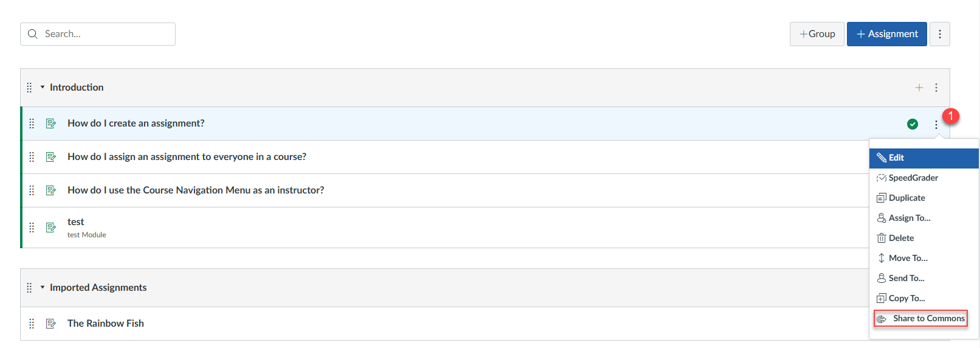
Task: Grab the Imported Assignments group drag handle
Action: 29,288
